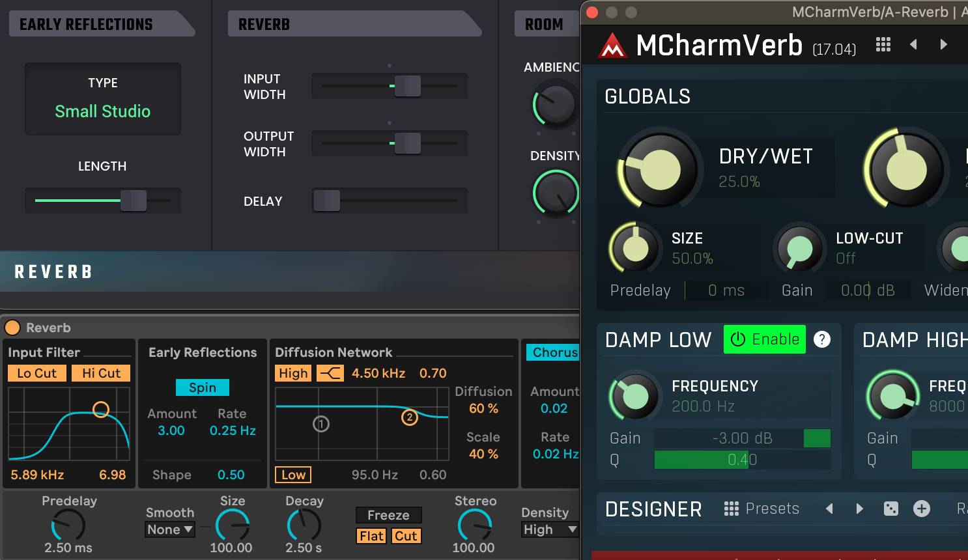
Task: Toggle Spin in Early Reflections
Action: (203, 387)
